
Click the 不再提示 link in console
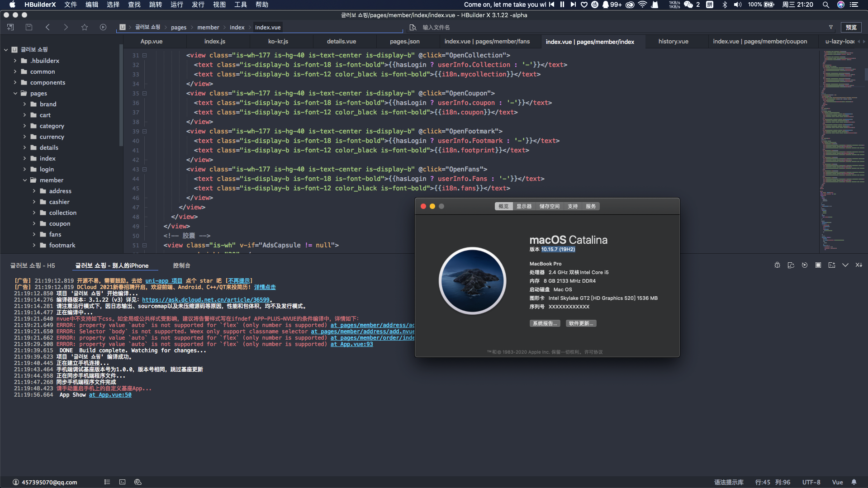(x=238, y=280)
